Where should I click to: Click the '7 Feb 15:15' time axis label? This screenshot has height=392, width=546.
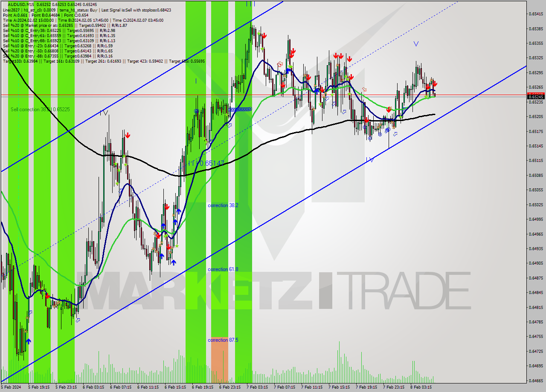(339, 387)
